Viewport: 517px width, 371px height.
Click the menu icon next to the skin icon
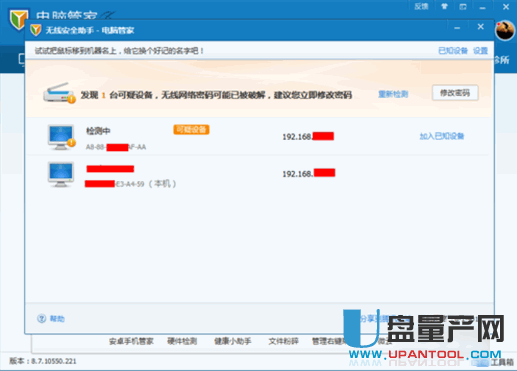(463, 7)
